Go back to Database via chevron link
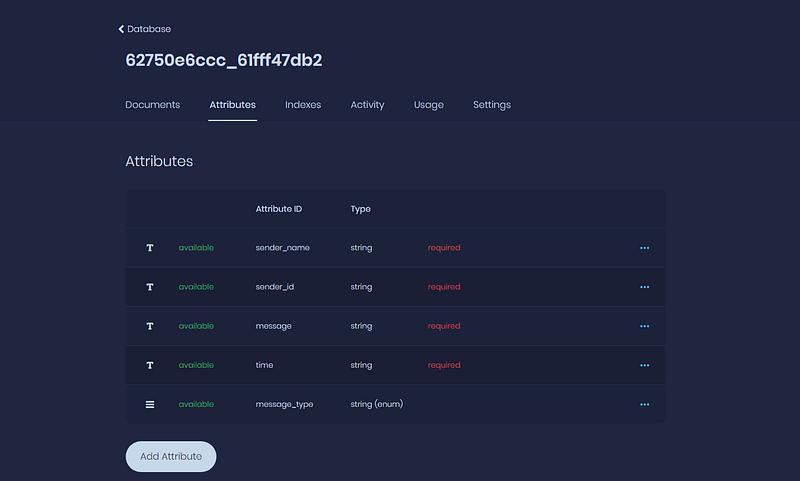 (144, 29)
